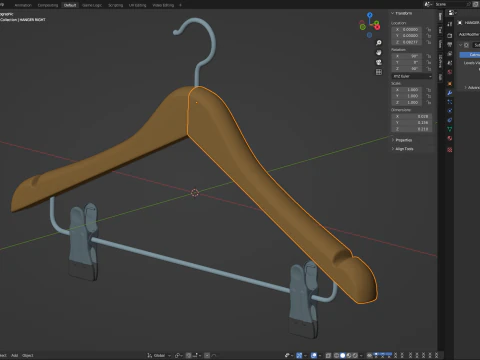Select the Tool sidebar tab
480x360 pixels.
click(x=440, y=30)
